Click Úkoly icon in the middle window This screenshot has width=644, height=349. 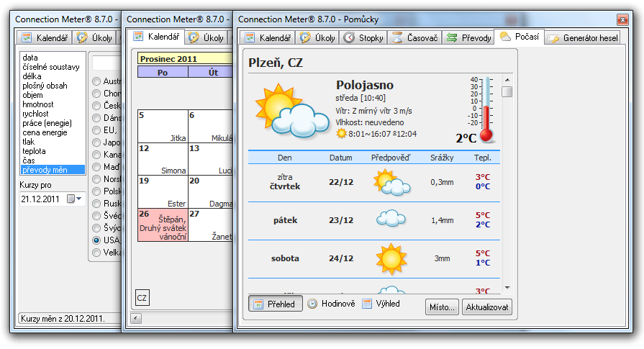click(x=194, y=37)
